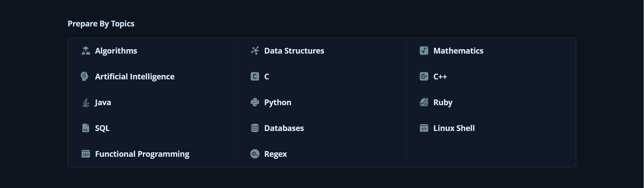The image size is (644, 188).
Task: Open the Functional Programming topic
Action: [142, 154]
